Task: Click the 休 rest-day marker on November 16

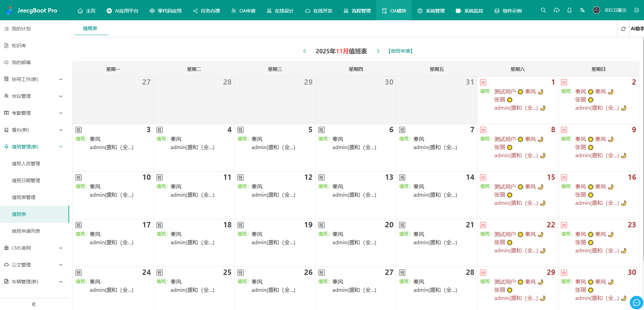Action: point(564,178)
